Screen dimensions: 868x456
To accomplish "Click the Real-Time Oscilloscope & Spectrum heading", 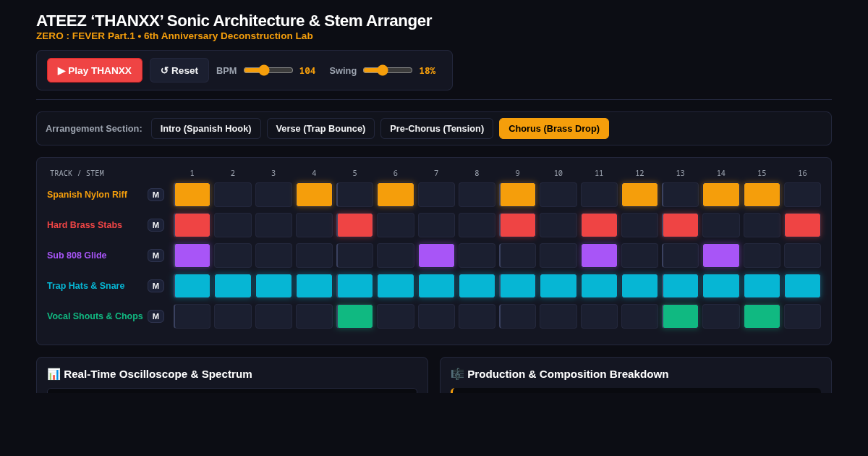I will [150, 374].
